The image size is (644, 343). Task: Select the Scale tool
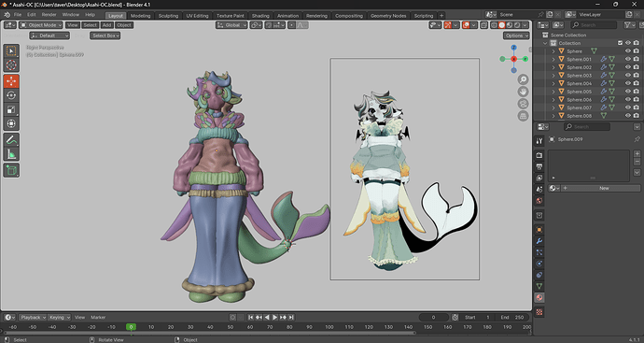tap(11, 109)
